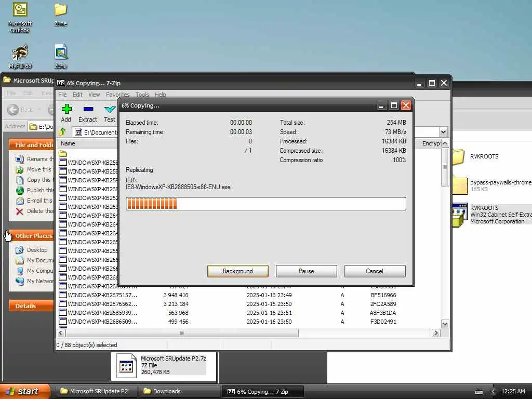Click the vertical scrollbar up arrow in 7-Zip

click(x=445, y=143)
